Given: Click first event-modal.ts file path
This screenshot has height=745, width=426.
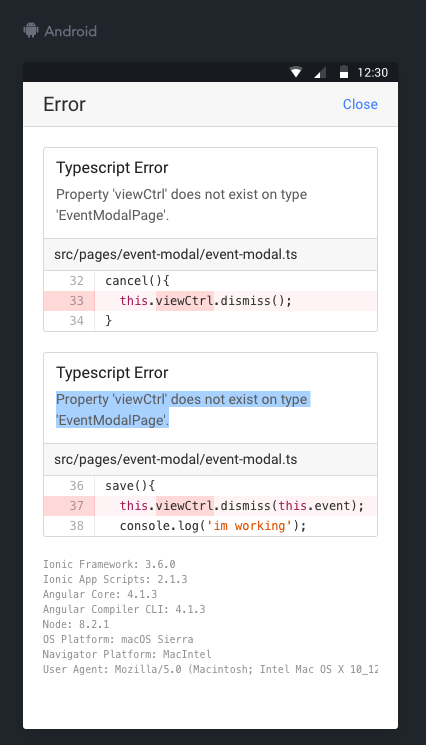Looking at the screenshot, I should point(176,254).
